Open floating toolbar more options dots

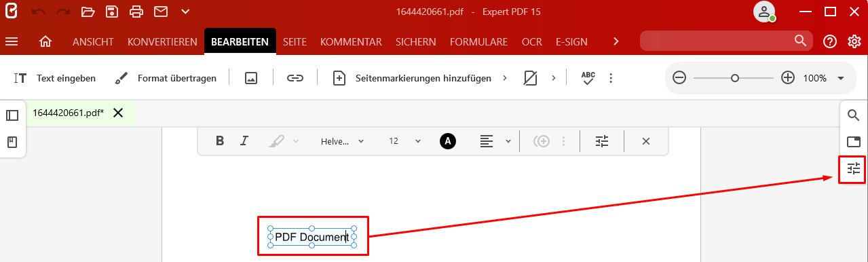[x=563, y=141]
